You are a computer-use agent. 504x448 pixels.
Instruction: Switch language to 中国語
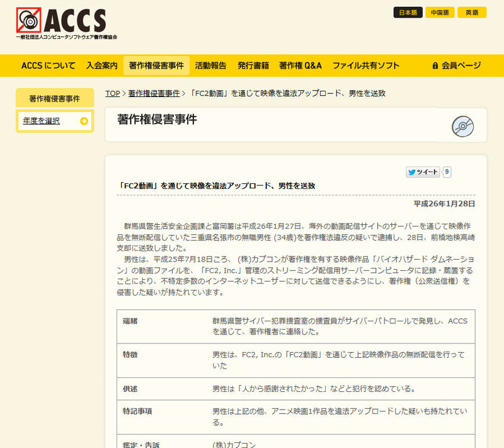pyautogui.click(x=440, y=13)
